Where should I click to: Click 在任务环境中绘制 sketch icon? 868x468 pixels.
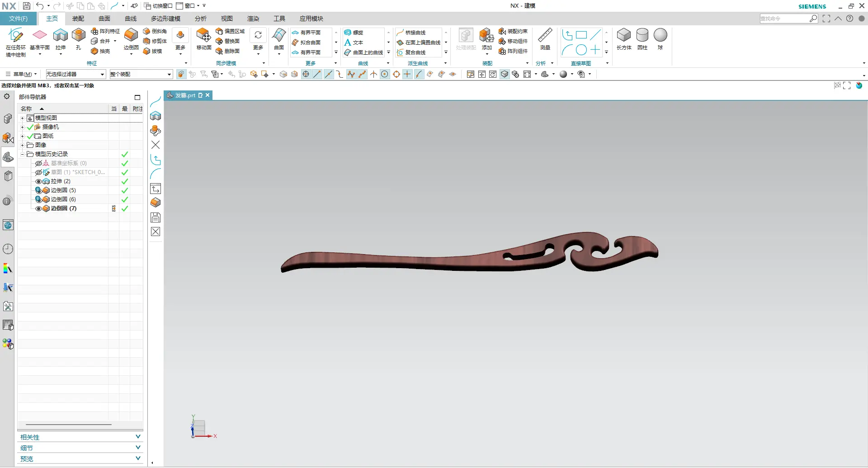coord(16,35)
